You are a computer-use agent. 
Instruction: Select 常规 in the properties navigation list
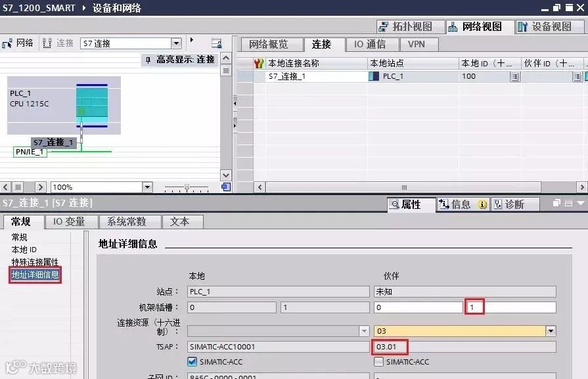click(20, 237)
